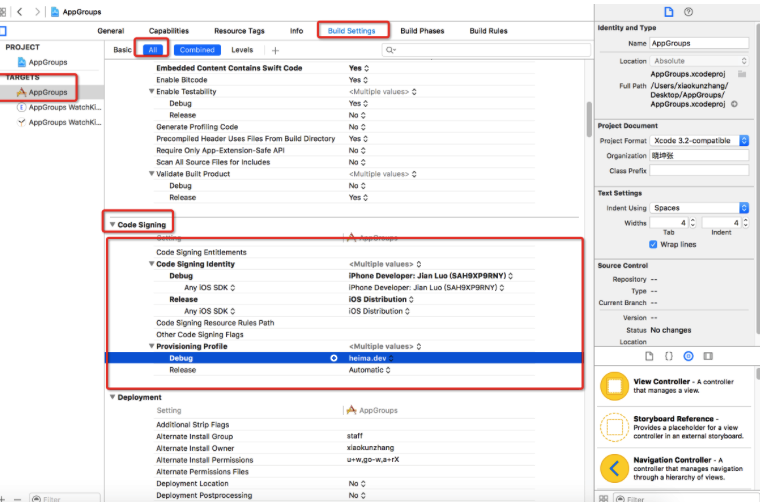Click the Debug provisioning profile radio indicator
Image resolution: width=760 pixels, height=502 pixels.
click(333, 358)
